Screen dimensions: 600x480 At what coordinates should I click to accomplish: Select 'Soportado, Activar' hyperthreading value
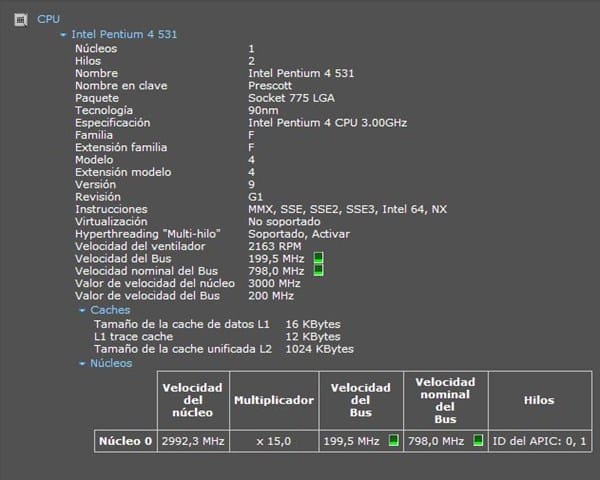(299, 234)
